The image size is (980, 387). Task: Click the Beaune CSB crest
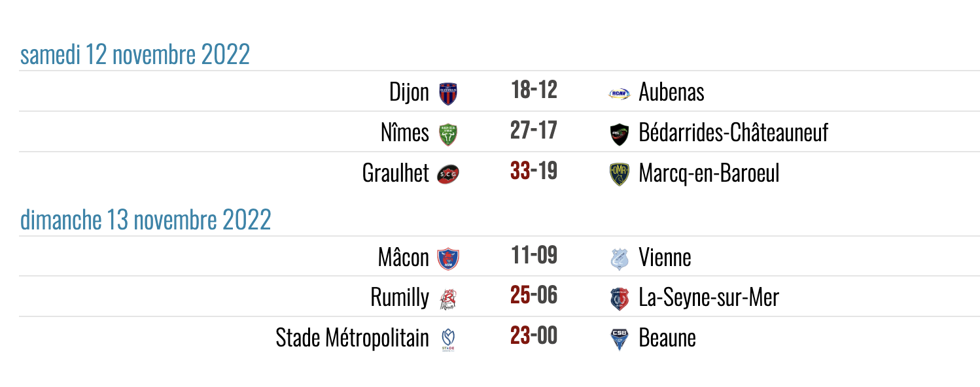point(619,340)
